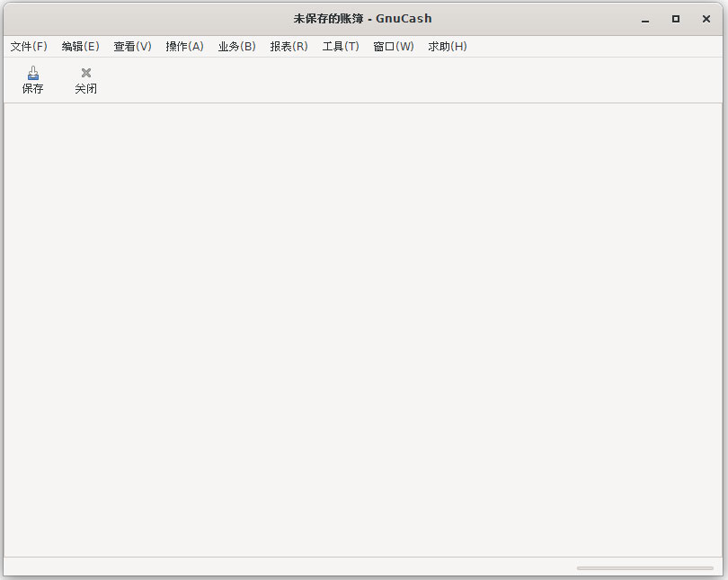Click the status bar progress indicator
This screenshot has height=580, width=728.
pyautogui.click(x=645, y=568)
